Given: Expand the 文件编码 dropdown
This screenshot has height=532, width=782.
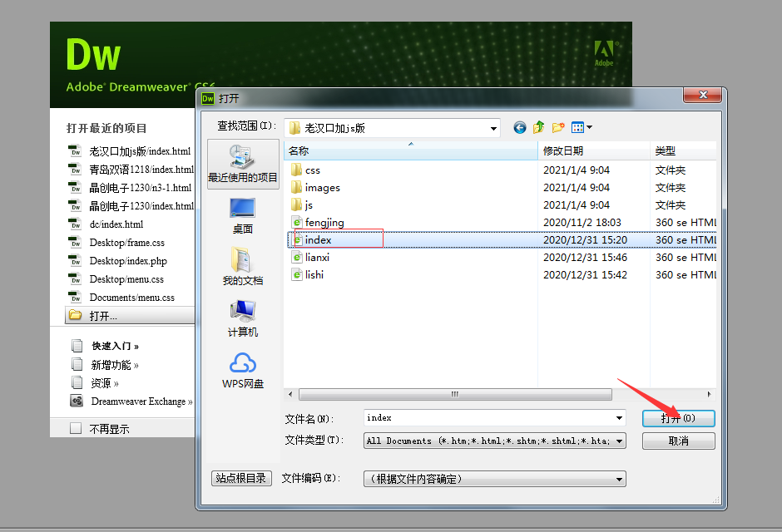Looking at the screenshot, I should [x=619, y=479].
